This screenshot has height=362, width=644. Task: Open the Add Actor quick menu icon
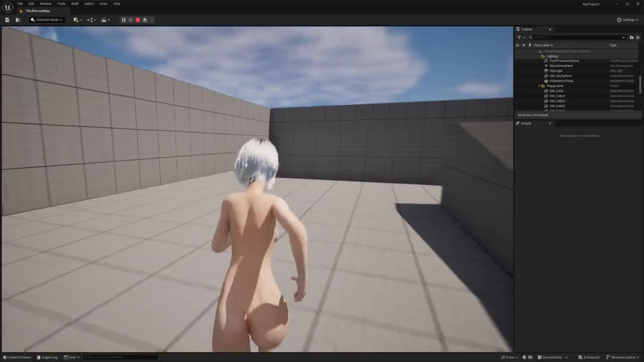[76, 20]
